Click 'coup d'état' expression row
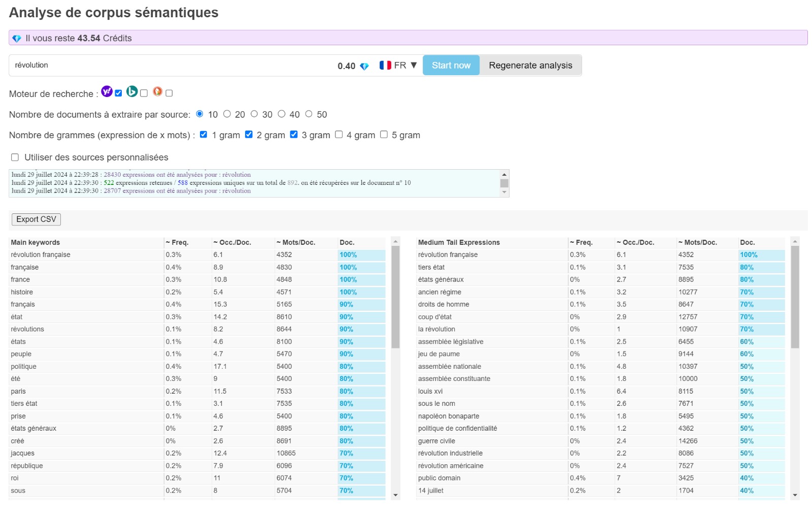Viewport: 812px width, 510px height. (601, 317)
